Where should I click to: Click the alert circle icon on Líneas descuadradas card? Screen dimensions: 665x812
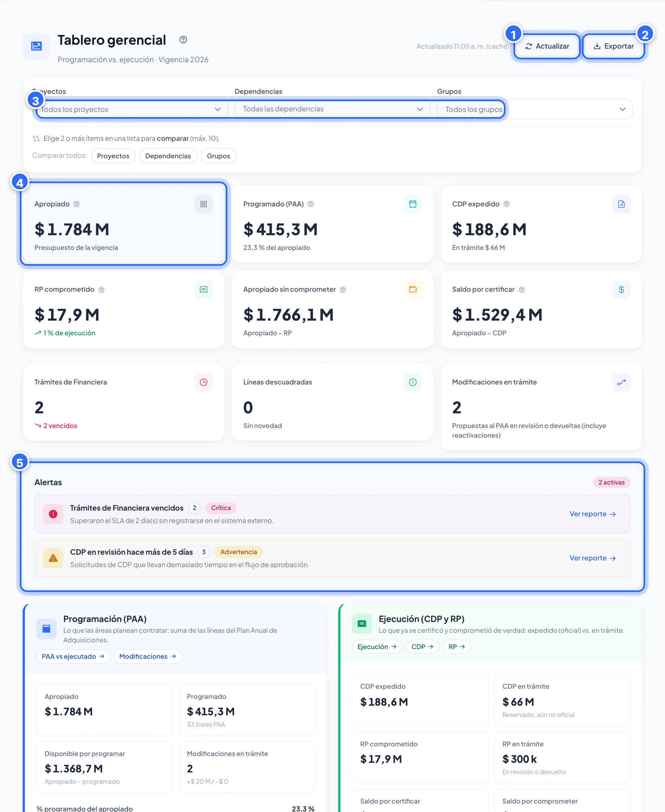[413, 382]
